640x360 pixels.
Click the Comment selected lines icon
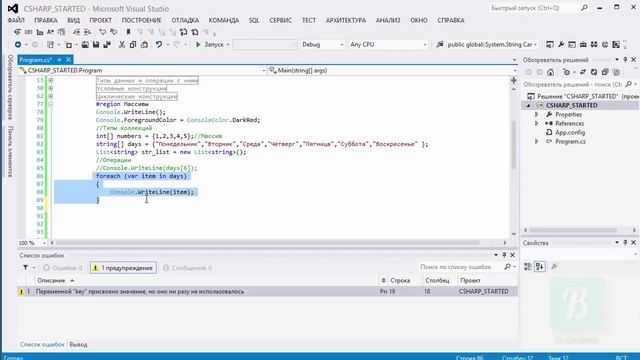102,32
